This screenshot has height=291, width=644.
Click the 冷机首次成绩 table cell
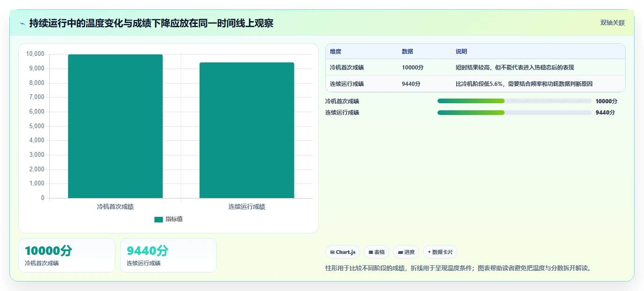click(347, 68)
